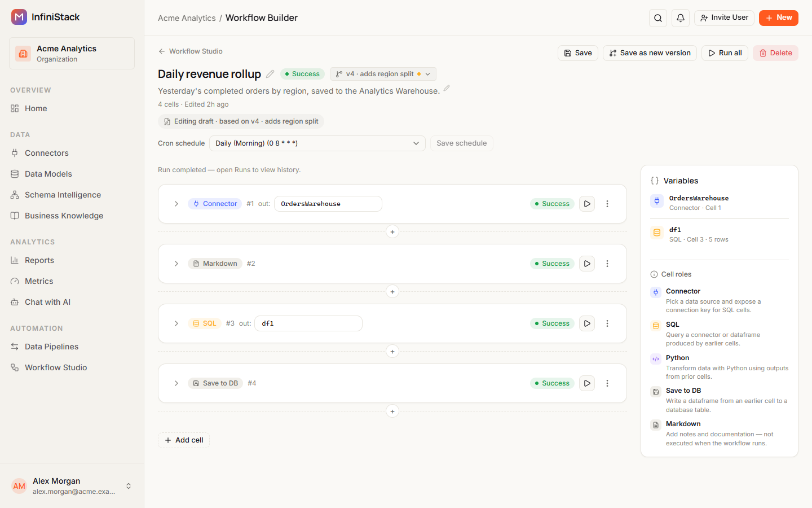
Task: Edit the workflow title pencil icon
Action: pos(270,74)
